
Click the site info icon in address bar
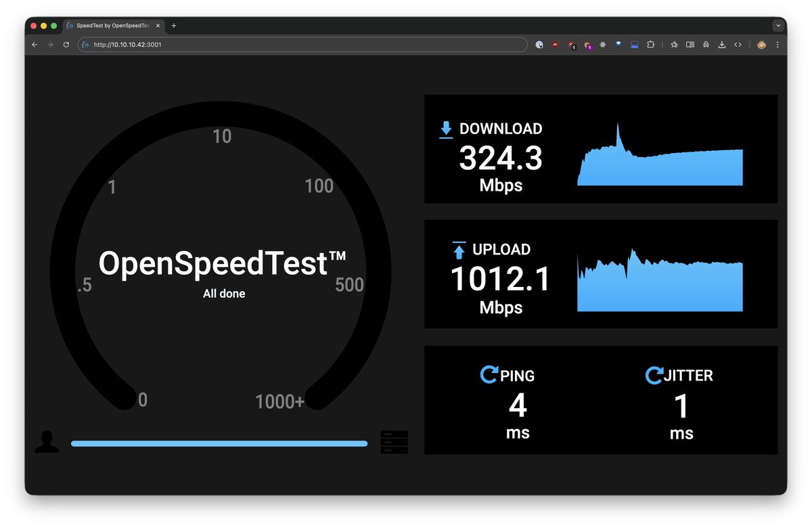point(85,45)
